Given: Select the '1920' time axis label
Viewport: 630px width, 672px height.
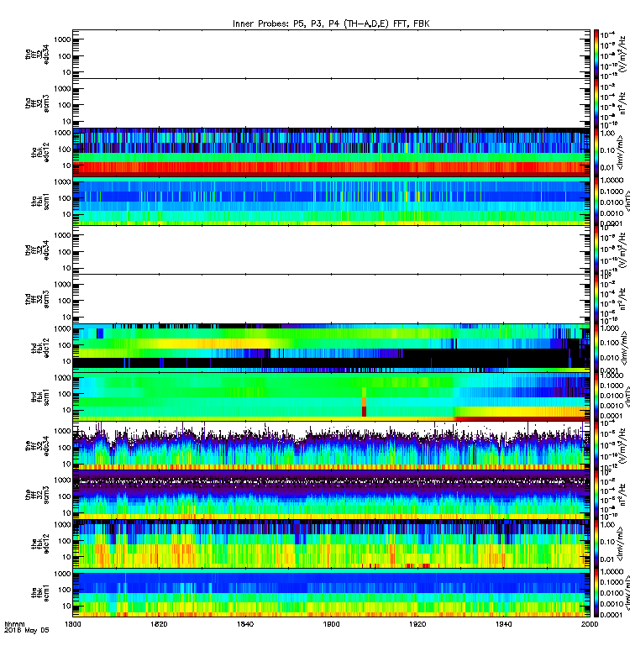Looking at the screenshot, I should [417, 624].
